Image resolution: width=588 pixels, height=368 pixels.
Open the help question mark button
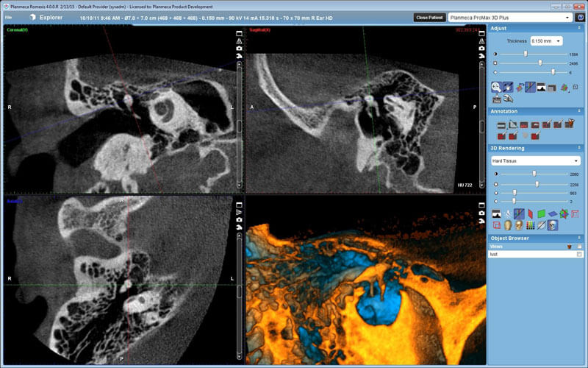click(x=580, y=18)
